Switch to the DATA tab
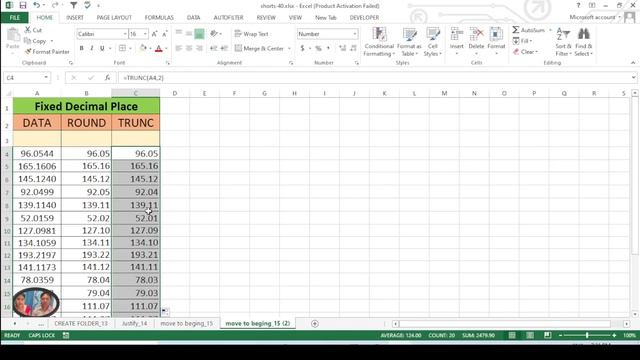 coord(193,18)
